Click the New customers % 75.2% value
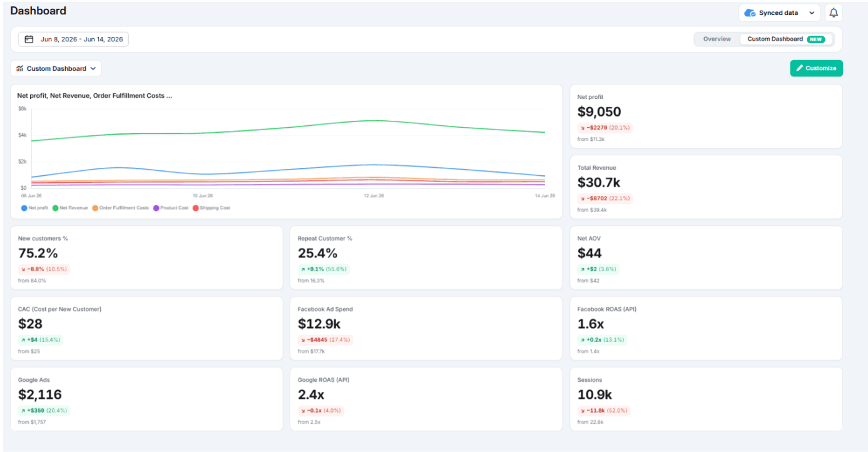The image size is (868, 452). [38, 254]
